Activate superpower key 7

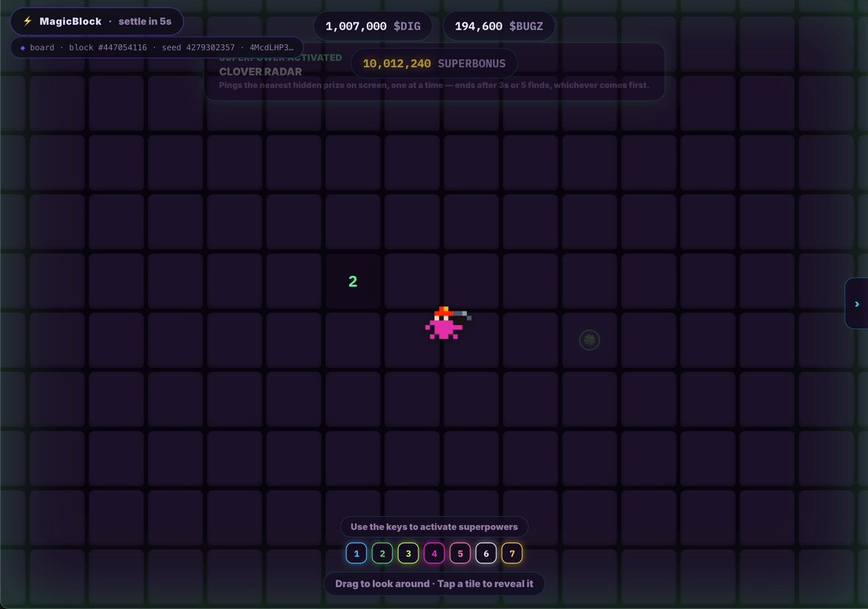(x=512, y=553)
